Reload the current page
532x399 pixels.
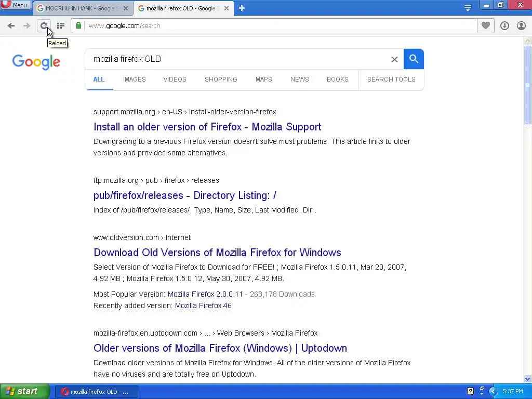click(x=44, y=26)
